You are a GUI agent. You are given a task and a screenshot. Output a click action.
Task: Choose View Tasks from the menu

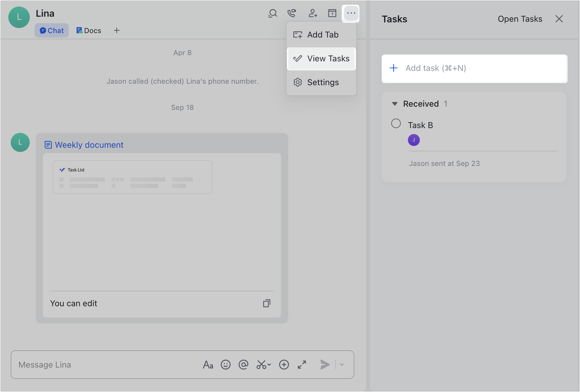(x=328, y=58)
